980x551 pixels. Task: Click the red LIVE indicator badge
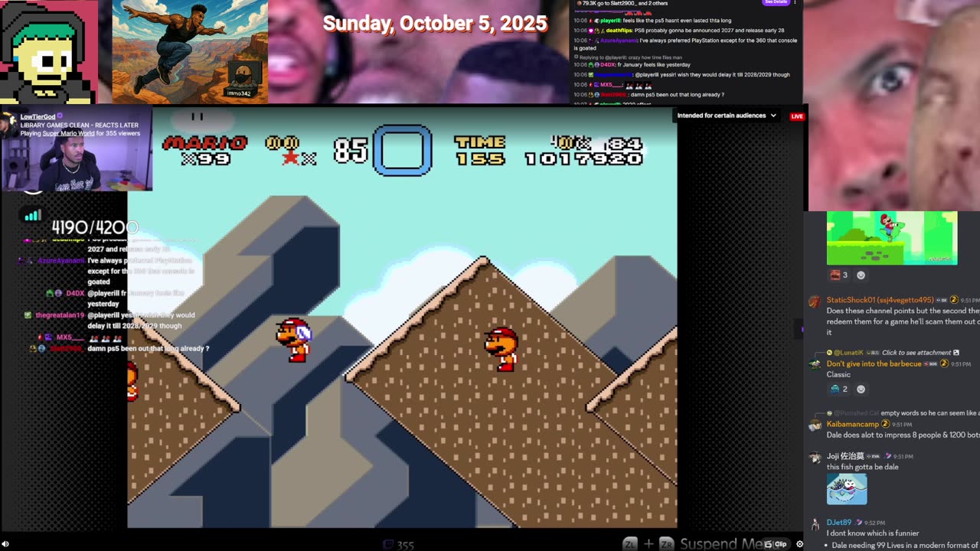[x=797, y=116]
